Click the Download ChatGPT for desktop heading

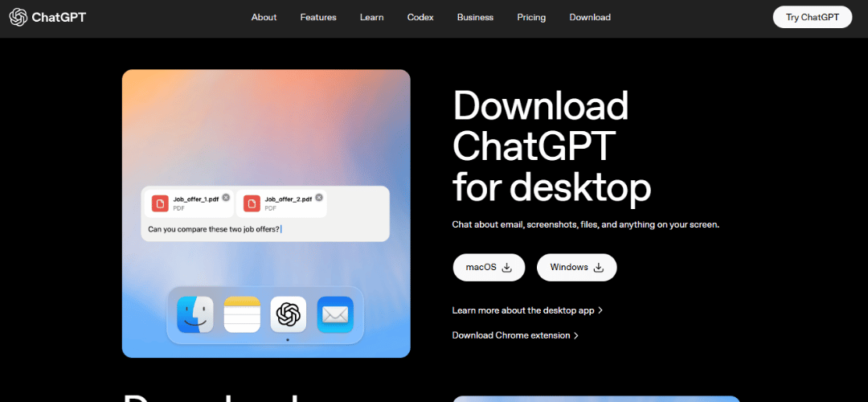(x=551, y=147)
